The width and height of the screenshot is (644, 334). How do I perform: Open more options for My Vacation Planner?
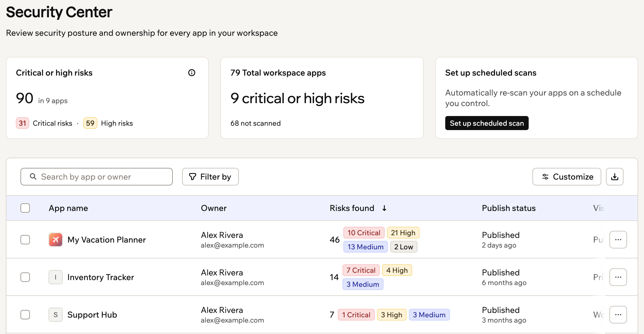point(618,240)
